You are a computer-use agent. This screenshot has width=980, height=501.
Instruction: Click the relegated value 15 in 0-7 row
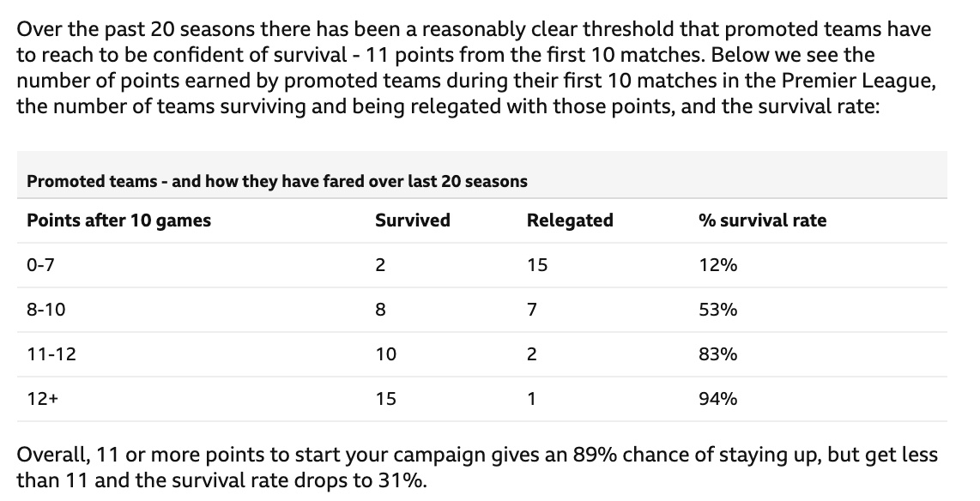pyautogui.click(x=537, y=265)
